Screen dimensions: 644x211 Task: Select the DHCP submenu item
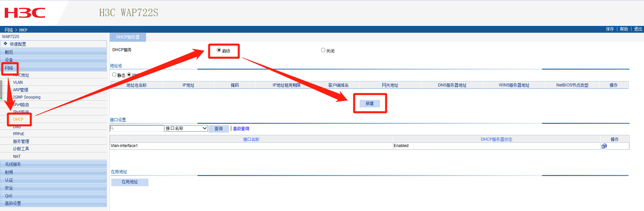click(18, 119)
